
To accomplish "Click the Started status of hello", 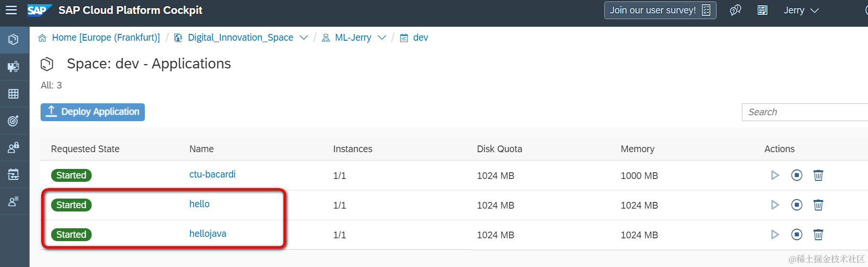I will (71, 205).
